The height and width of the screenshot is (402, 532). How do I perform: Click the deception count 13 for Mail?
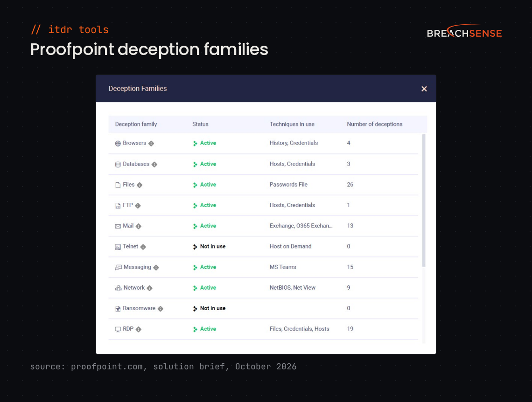(350, 226)
